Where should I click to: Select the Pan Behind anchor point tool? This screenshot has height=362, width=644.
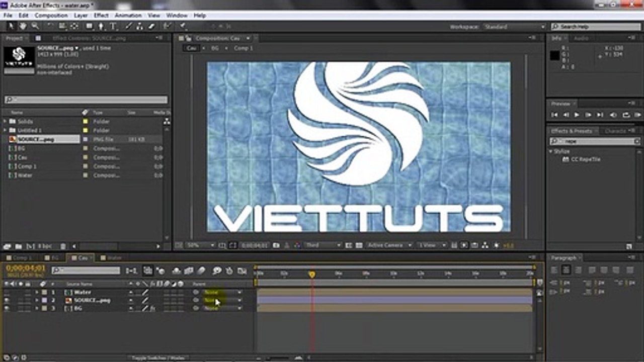point(74,26)
